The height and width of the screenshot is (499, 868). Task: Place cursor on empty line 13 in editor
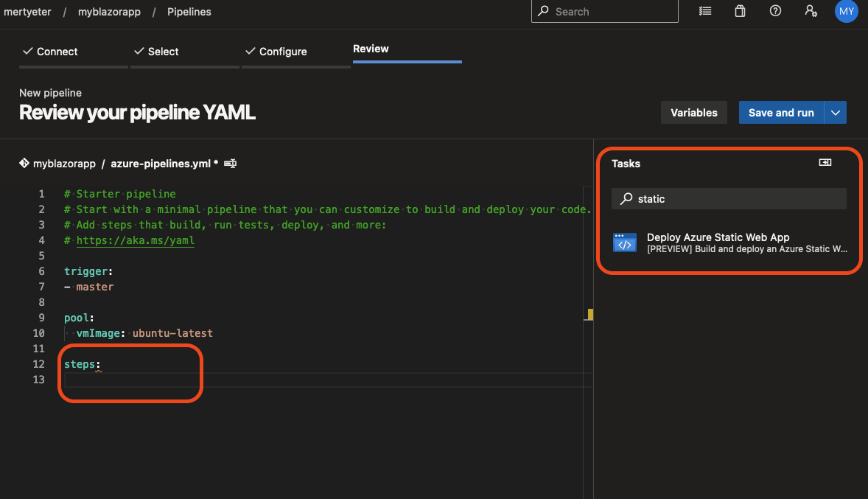pyautogui.click(x=329, y=380)
